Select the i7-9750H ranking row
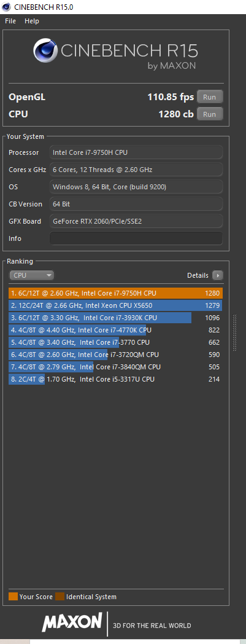This screenshot has height=644, width=246. pos(115,293)
